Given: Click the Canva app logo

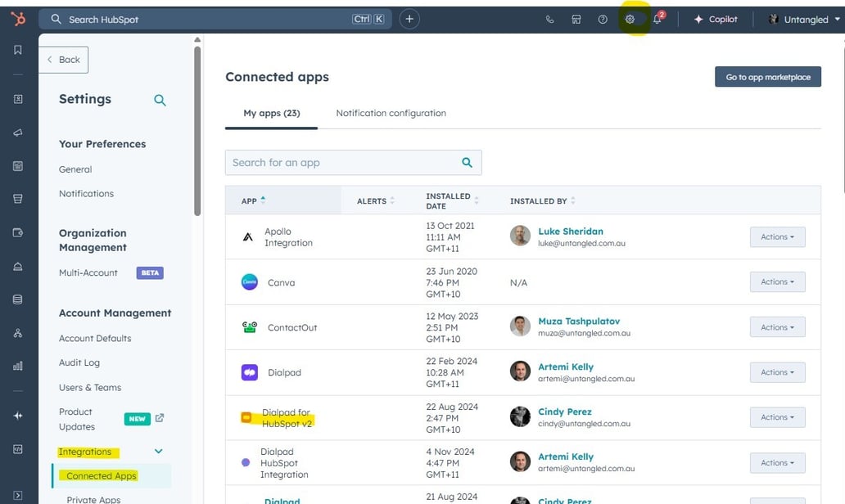Looking at the screenshot, I should (250, 282).
